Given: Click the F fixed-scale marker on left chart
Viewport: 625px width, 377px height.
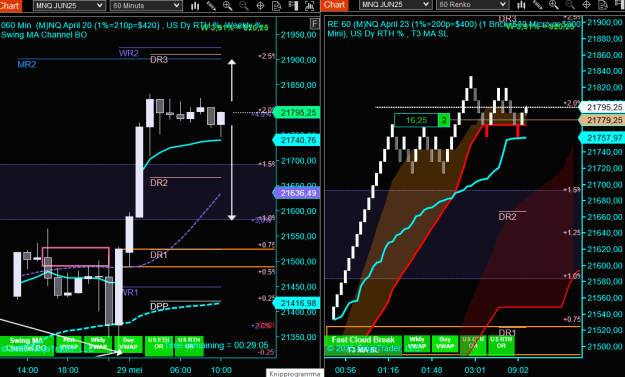Looking at the screenshot, I should (x=315, y=24).
